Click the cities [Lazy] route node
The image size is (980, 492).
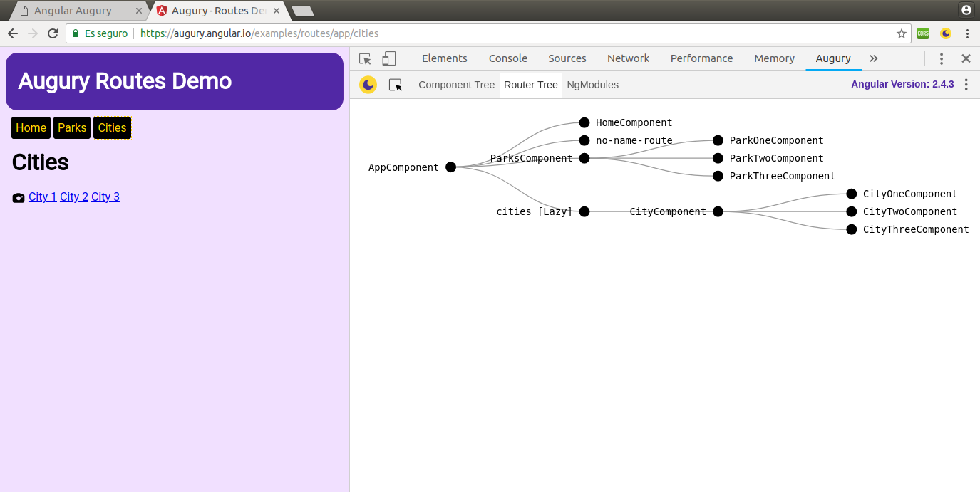(584, 211)
